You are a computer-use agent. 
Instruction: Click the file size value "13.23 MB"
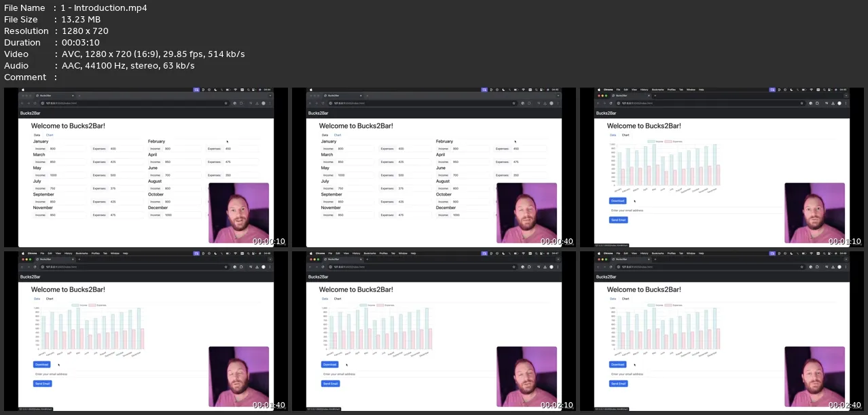82,19
